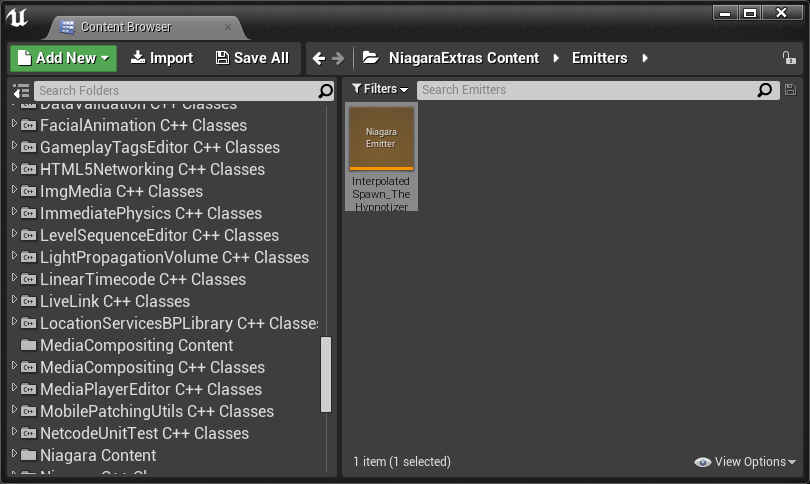
Task: Click the eye icon beside View Options
Action: coord(703,462)
